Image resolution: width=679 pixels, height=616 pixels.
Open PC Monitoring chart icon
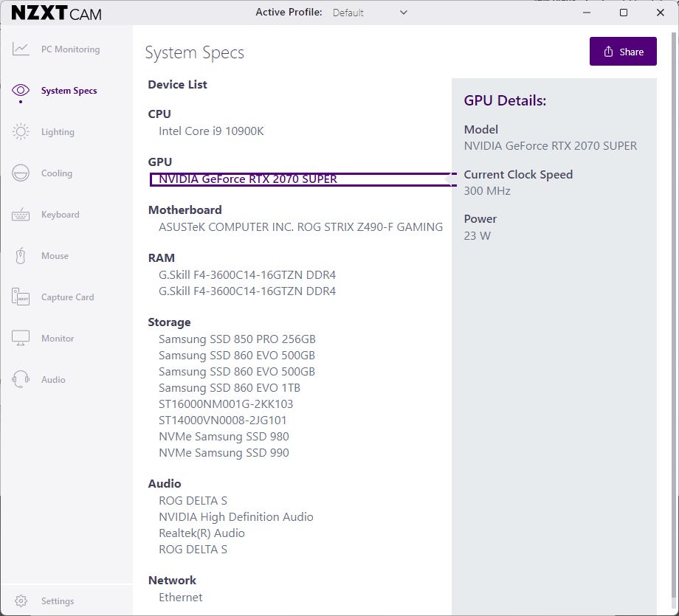tap(21, 49)
